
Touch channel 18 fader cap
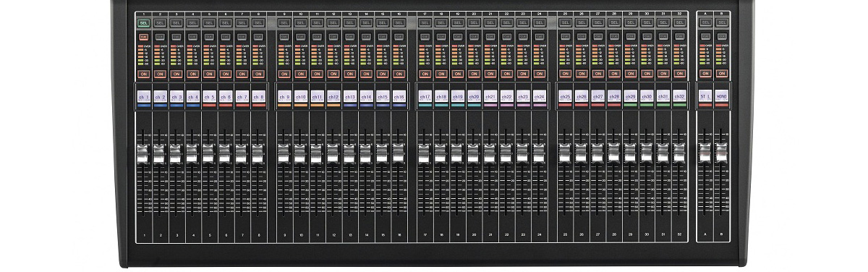441,152
